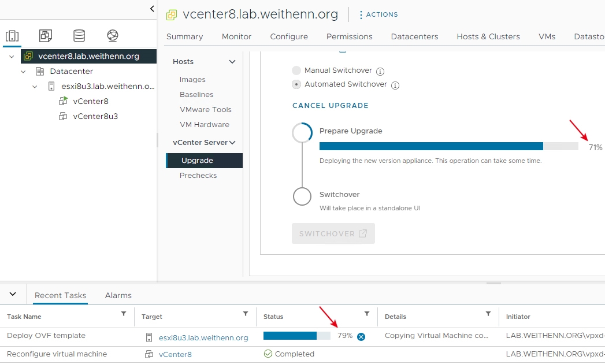Screen dimensions: 605x364
Task: Filter the Status column
Action: pos(367,314)
